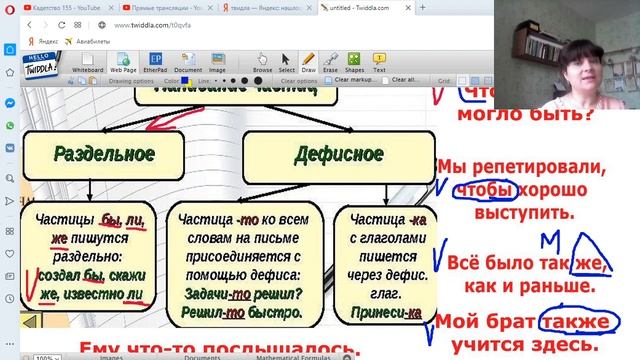
Task: Click the copy icon in Twiddla toolbar
Action: (x=82, y=81)
